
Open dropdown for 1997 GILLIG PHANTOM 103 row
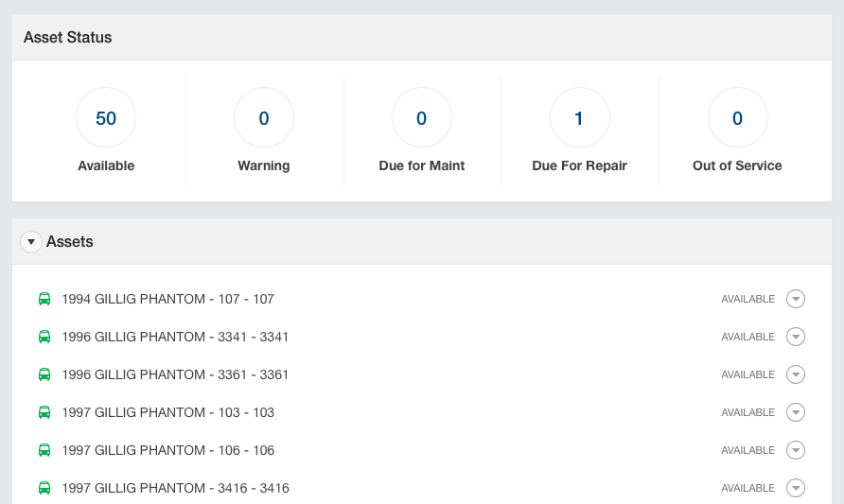(x=796, y=412)
